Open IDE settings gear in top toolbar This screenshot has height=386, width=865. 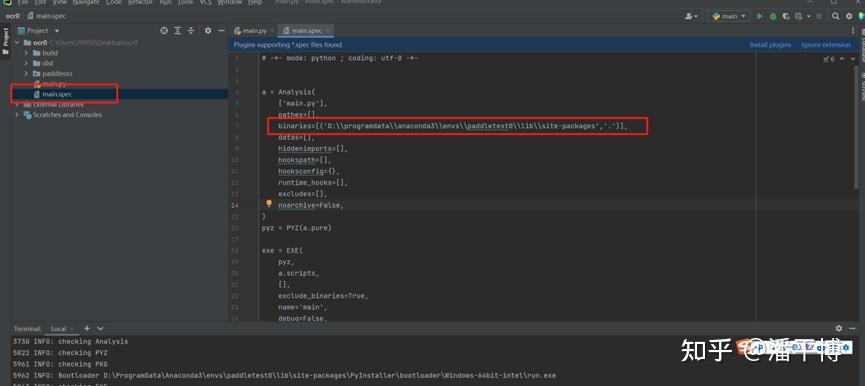click(x=849, y=17)
